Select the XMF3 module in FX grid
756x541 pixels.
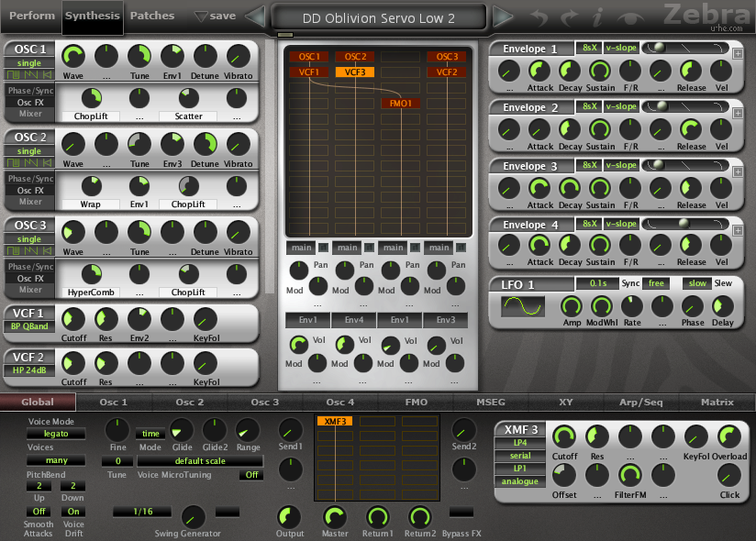335,422
